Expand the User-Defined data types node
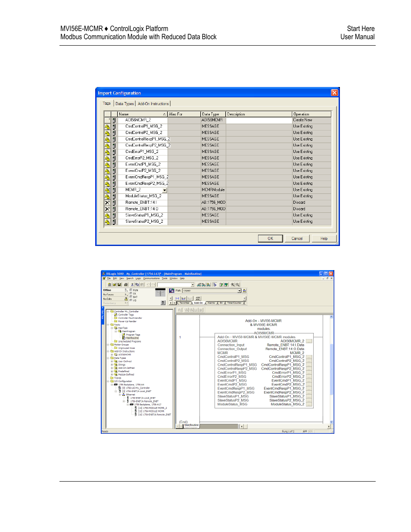This screenshot has width=411, height=532. (112, 361)
